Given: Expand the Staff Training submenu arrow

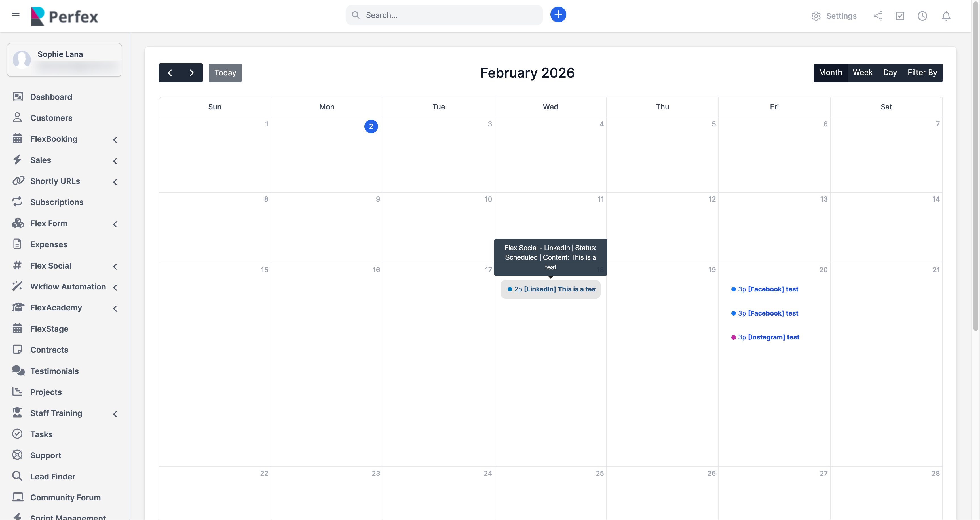Looking at the screenshot, I should tap(115, 414).
